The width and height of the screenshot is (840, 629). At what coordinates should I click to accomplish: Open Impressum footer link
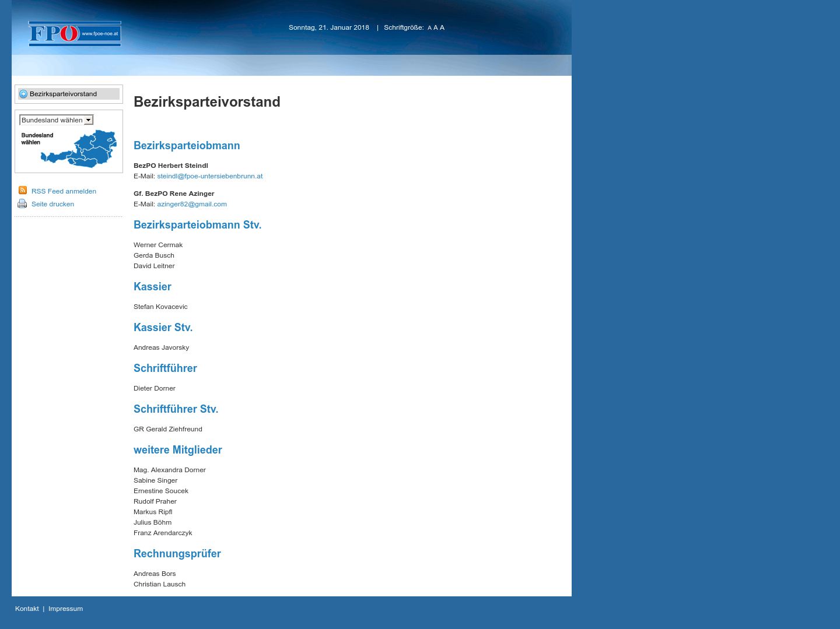tap(65, 609)
